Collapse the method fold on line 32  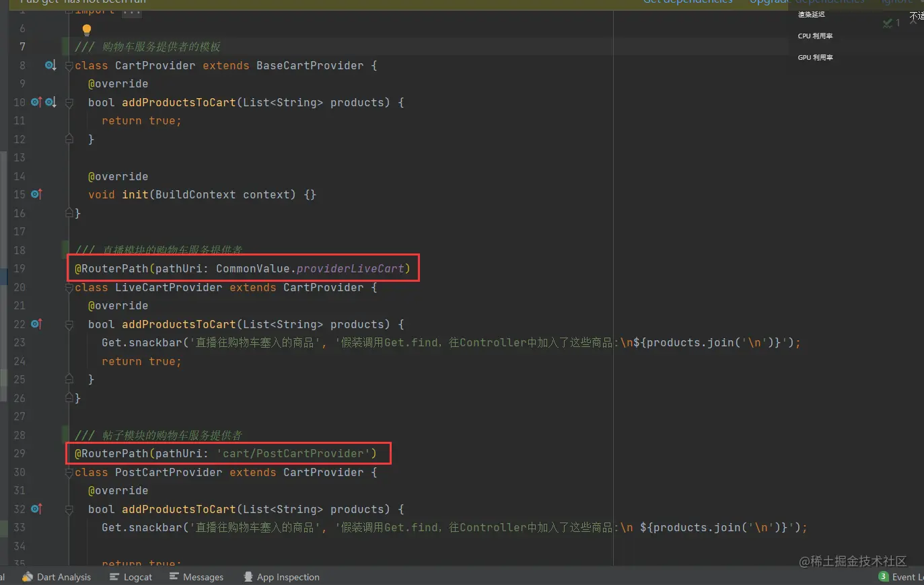(x=69, y=510)
